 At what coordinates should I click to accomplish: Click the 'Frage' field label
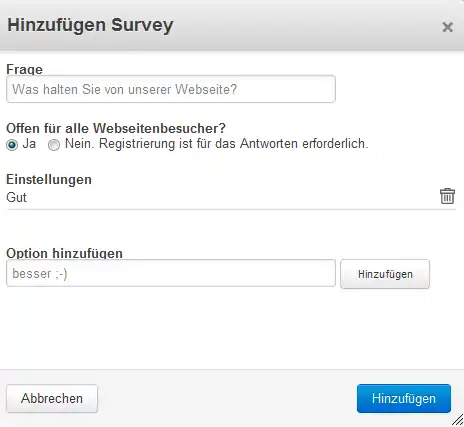click(24, 69)
